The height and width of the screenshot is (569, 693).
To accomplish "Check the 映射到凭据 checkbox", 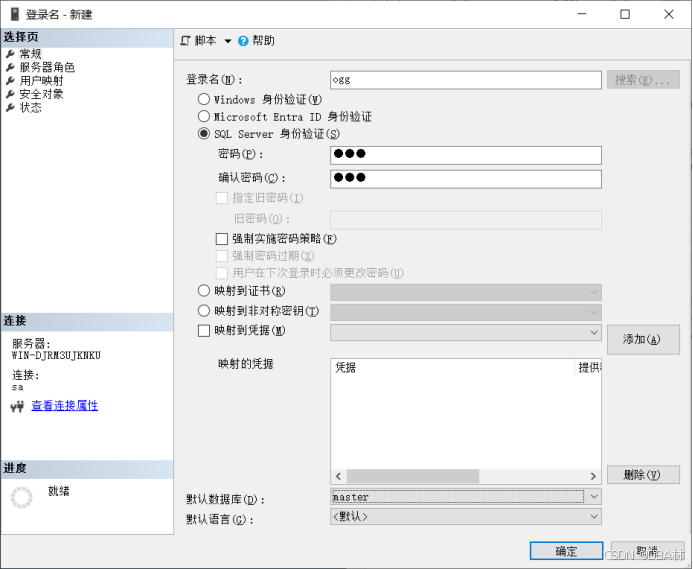I will 204,331.
